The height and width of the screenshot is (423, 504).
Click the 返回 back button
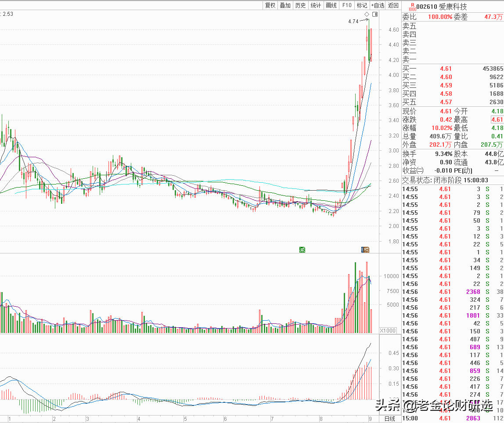click(393, 5)
